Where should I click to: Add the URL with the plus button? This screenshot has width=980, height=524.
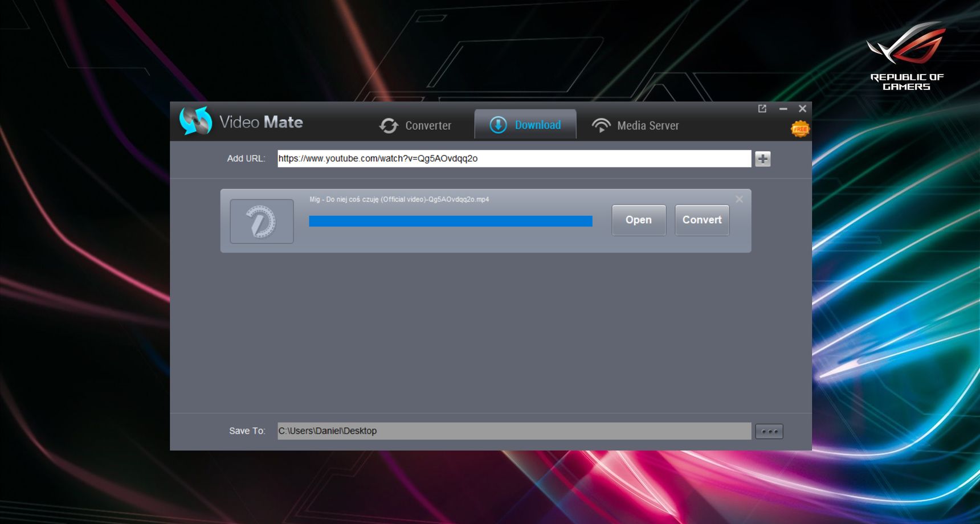763,159
